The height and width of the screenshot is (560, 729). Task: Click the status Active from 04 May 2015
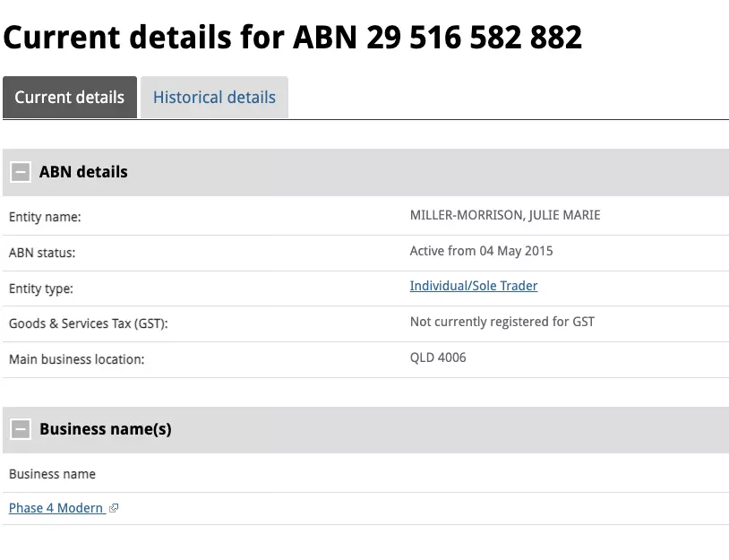pos(481,251)
